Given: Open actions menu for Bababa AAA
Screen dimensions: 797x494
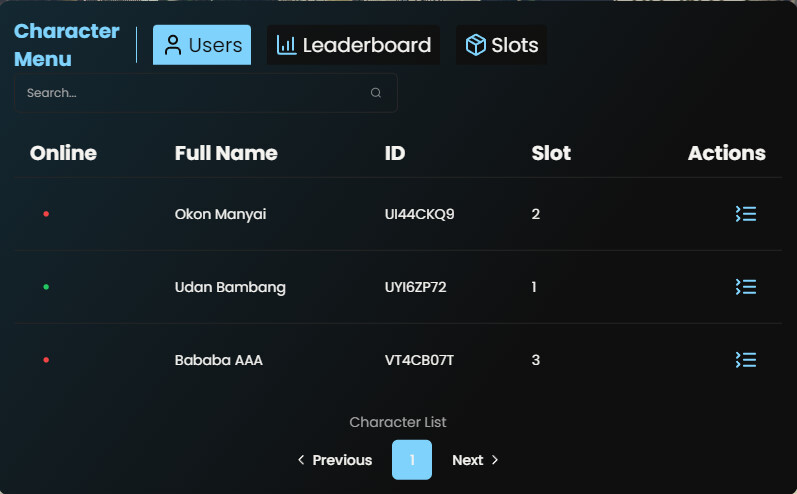Looking at the screenshot, I should [746, 360].
